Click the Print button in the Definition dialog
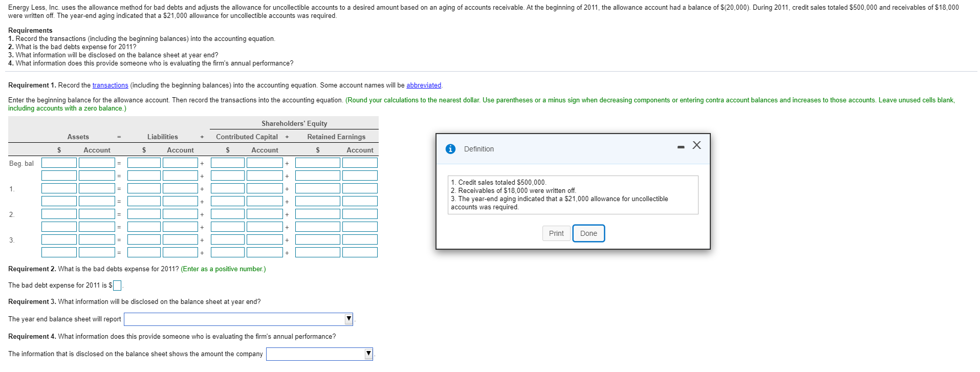Screen dimensions: 980x372 click(556, 233)
